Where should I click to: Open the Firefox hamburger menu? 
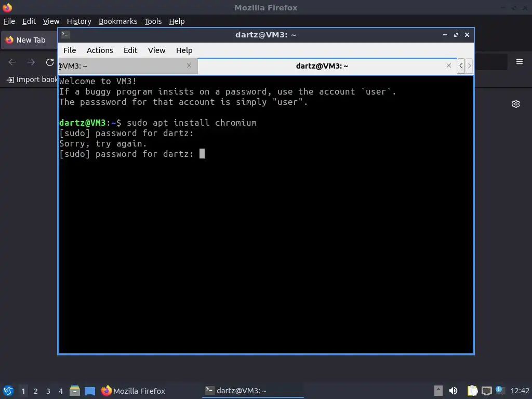click(x=519, y=62)
